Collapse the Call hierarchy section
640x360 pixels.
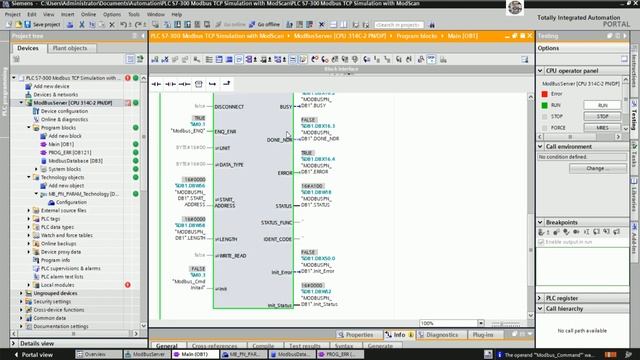coord(540,309)
